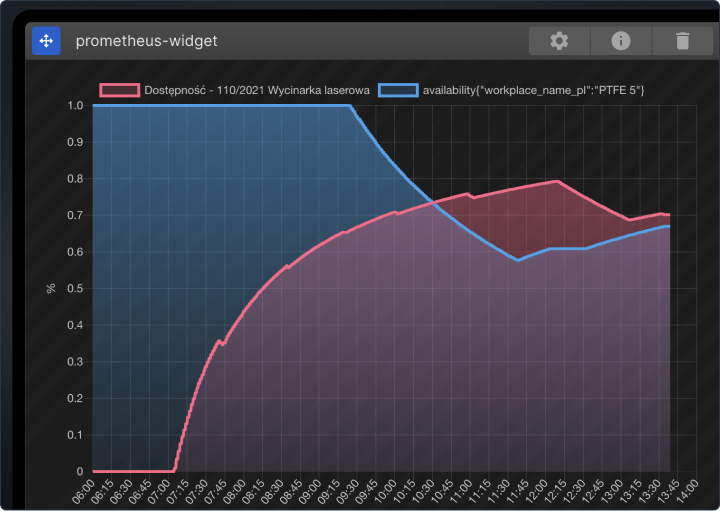The width and height of the screenshot is (720, 511).
Task: Click the 14:00 x-axis time label
Action: (x=686, y=492)
